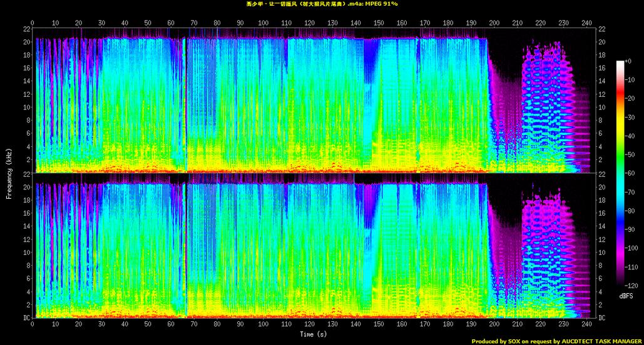This screenshot has height=345, width=644.
Task: Click the '-30' value on the color scale
Action: point(630,117)
